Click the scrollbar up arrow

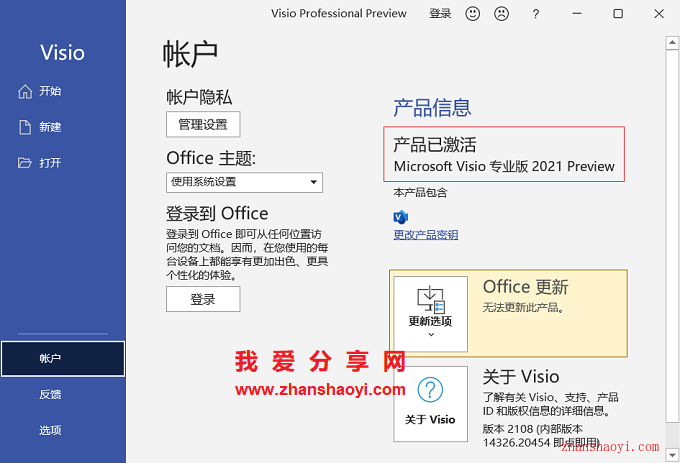pos(672,42)
